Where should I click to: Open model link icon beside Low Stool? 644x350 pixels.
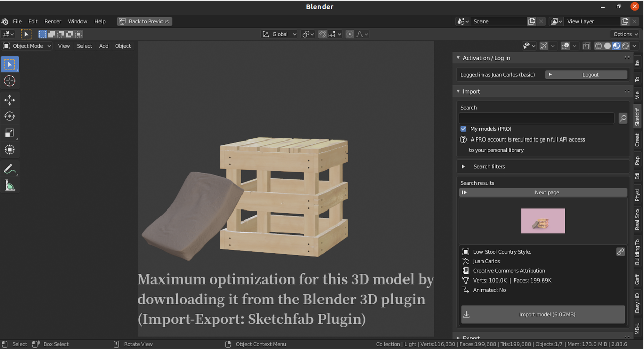tap(621, 252)
